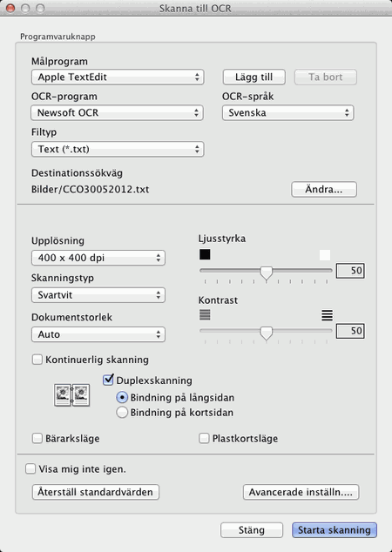Uncheck the Duplexskanning checkbox
392x552 pixels.
click(108, 380)
